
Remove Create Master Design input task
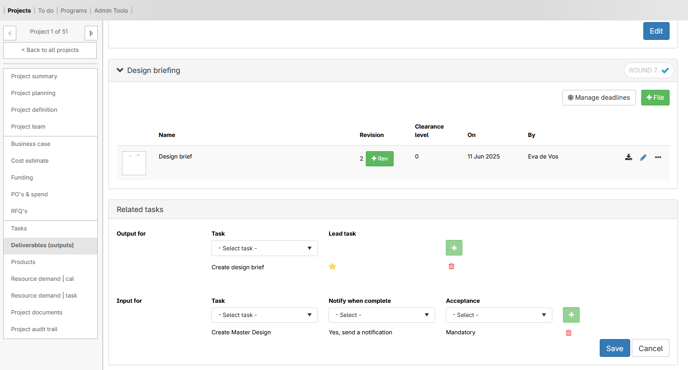click(x=568, y=333)
